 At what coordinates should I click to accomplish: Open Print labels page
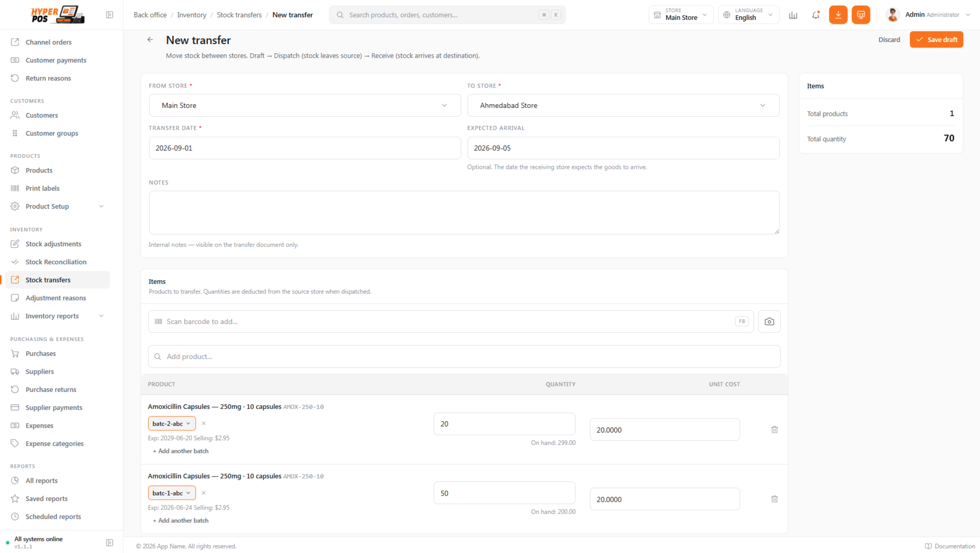[x=58, y=188]
